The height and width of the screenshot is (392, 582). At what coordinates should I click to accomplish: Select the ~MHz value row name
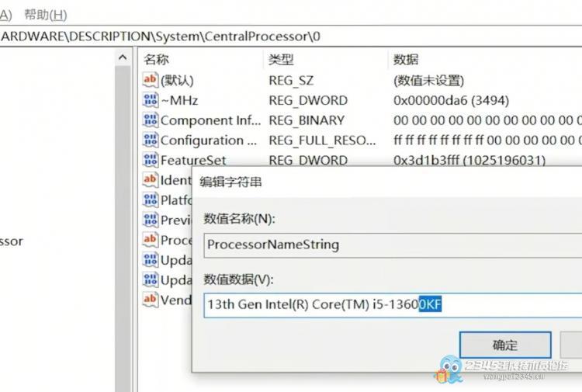point(179,101)
